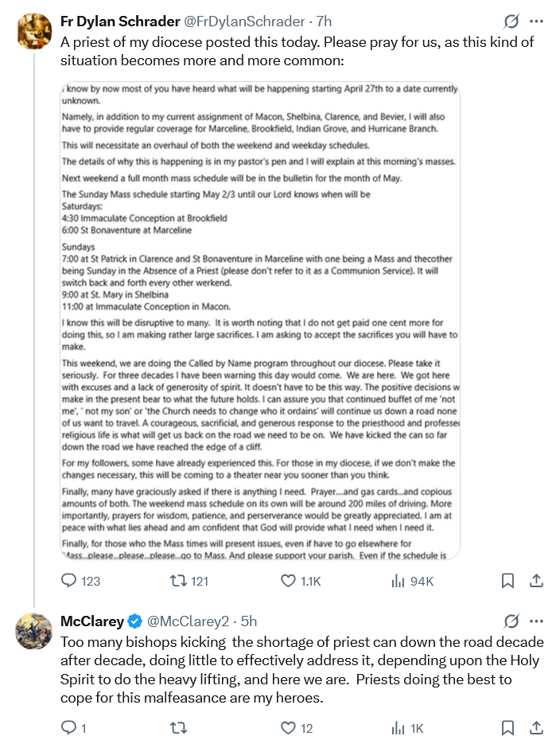The image size is (560, 736).
Task: Open Grok icon on Fr Dylan Schrader's post
Action: tap(511, 21)
